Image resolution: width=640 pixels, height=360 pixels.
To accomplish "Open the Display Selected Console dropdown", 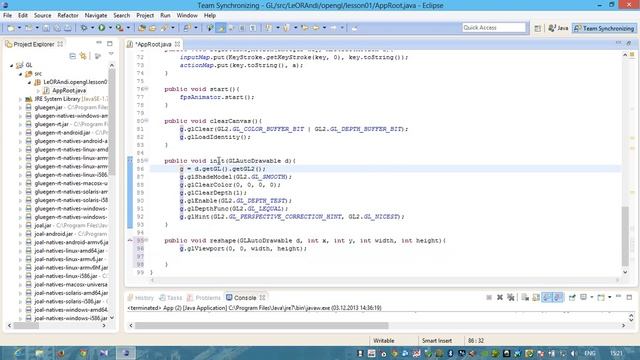I will pyautogui.click(x=591, y=298).
